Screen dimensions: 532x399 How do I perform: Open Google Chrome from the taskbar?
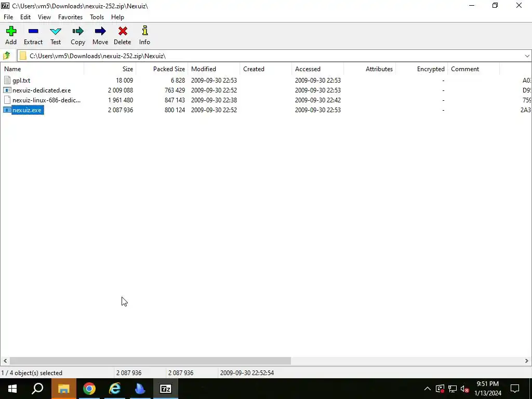pyautogui.click(x=89, y=389)
